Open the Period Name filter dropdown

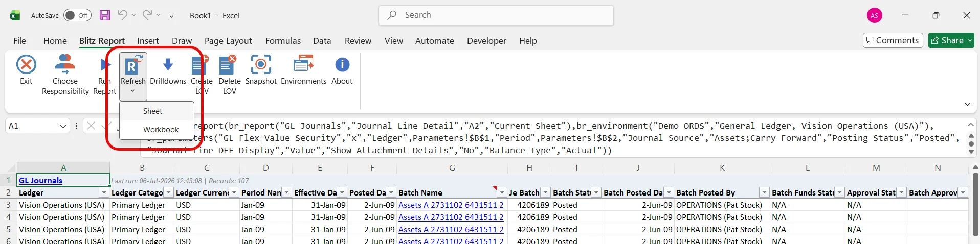click(286, 192)
